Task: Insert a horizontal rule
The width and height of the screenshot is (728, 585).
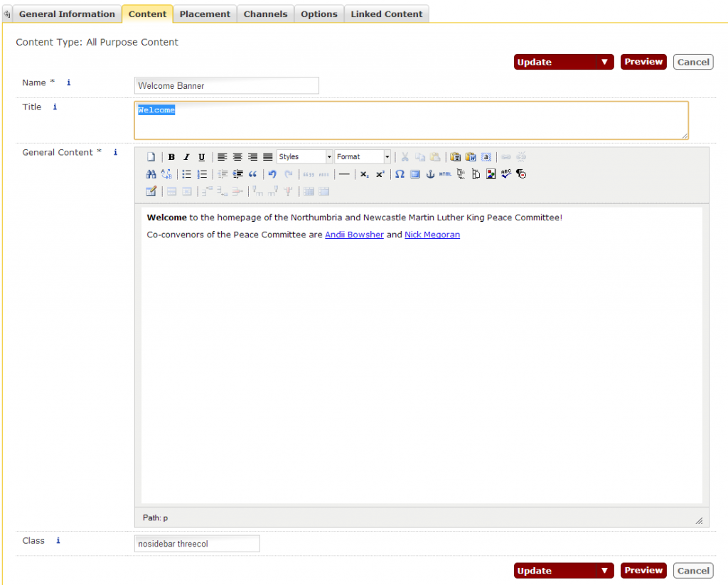Action: tap(344, 174)
